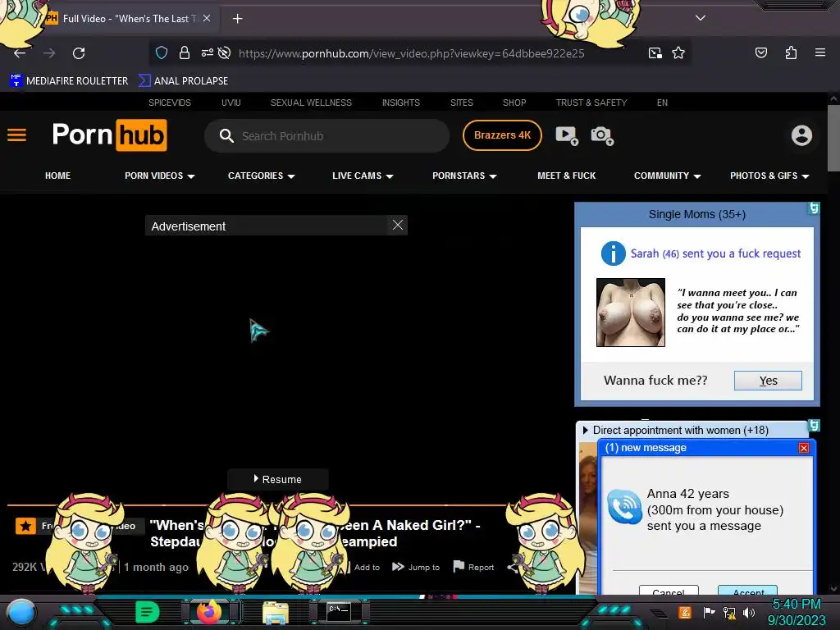
Task: Open the EN language selector
Action: [x=662, y=103]
